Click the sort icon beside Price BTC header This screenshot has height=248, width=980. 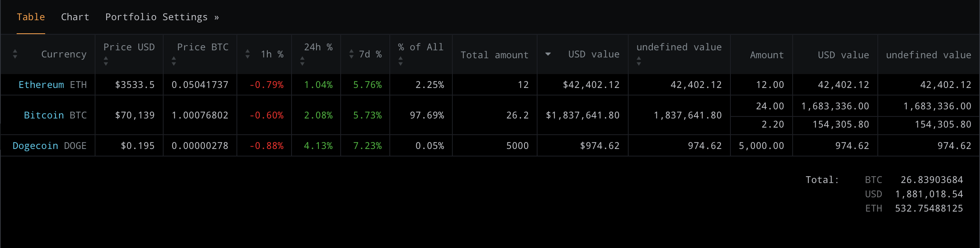pyautogui.click(x=174, y=60)
